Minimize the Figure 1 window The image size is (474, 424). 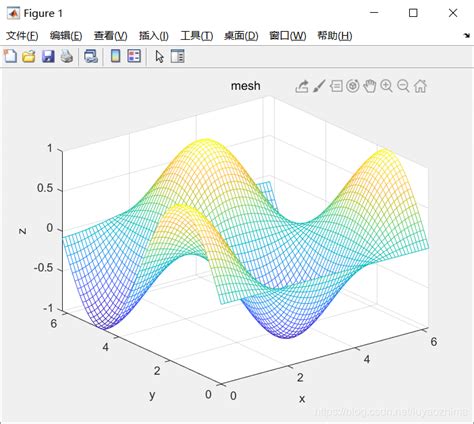374,13
